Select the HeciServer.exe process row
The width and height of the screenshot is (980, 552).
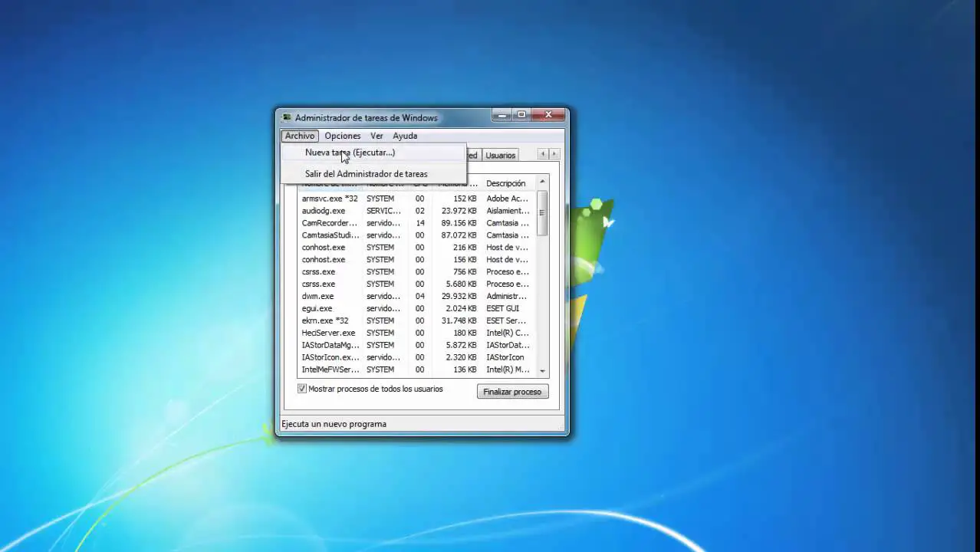[x=417, y=333]
